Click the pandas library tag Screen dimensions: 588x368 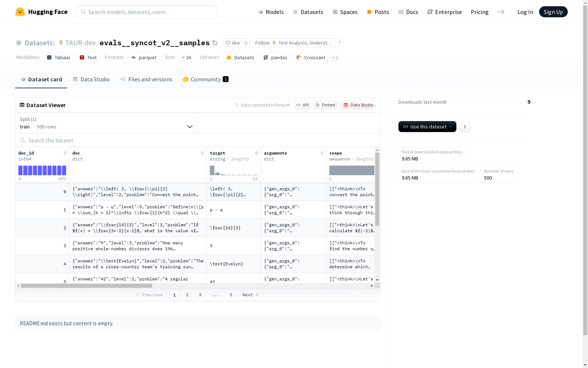pos(275,57)
